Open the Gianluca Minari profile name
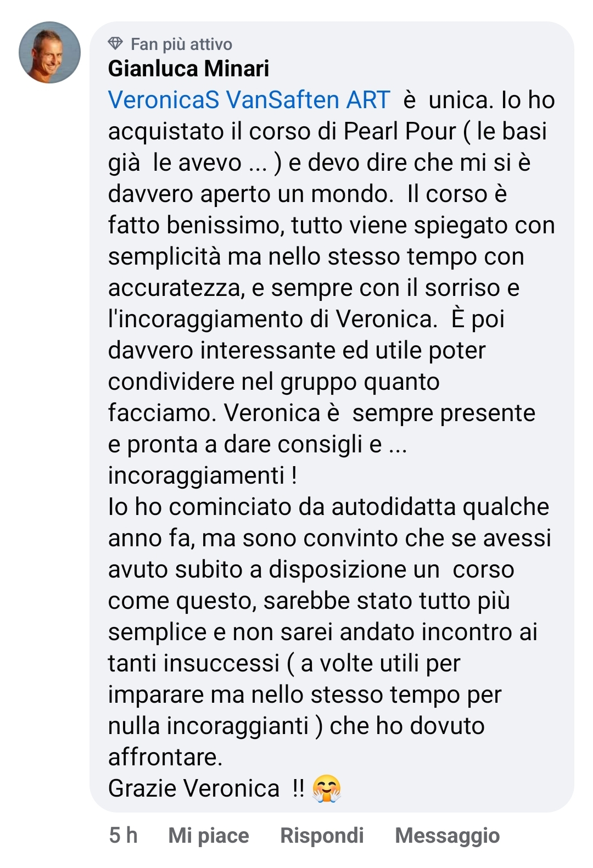This screenshot has width=593, height=868. coord(189,69)
